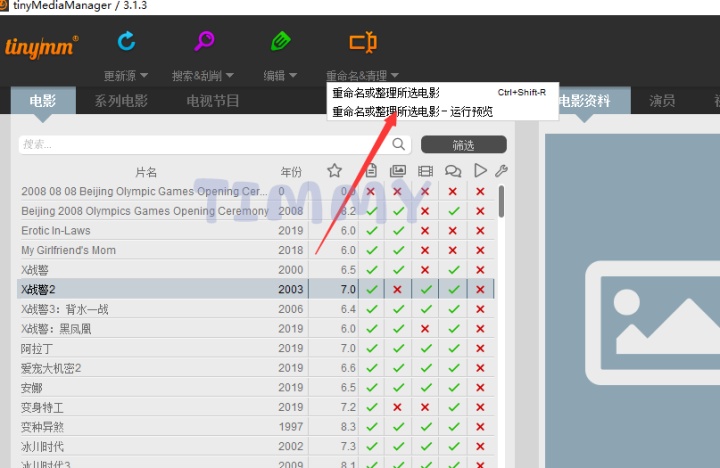Select Beijing 2008 Olympics Games Opening Ceremony row
Image resolution: width=720 pixels, height=468 pixels.
click(x=255, y=211)
